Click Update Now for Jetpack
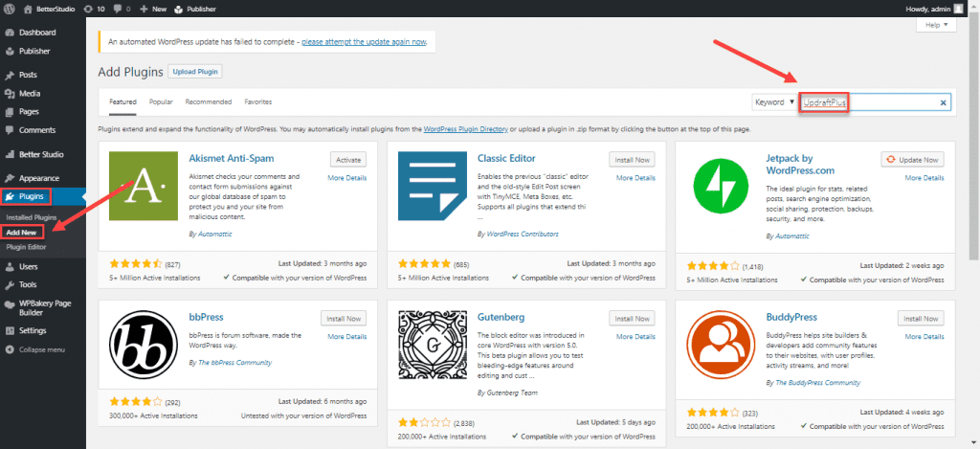980x449 pixels. click(x=912, y=160)
